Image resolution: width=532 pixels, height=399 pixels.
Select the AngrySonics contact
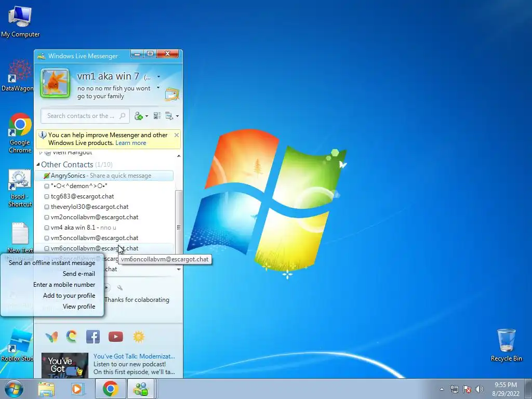[x=104, y=176]
